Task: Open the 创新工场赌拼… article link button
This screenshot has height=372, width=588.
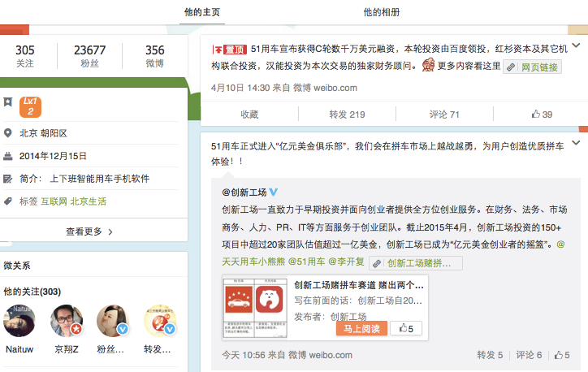Action: (416, 263)
